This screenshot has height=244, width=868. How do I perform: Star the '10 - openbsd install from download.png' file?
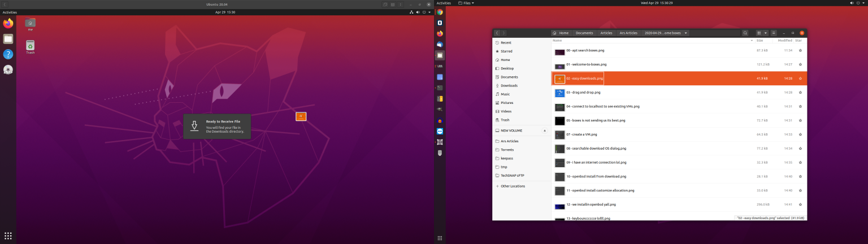tap(800, 176)
